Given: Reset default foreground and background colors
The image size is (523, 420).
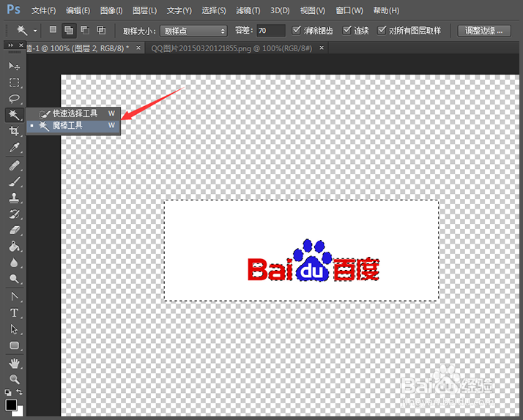Looking at the screenshot, I should 8,392.
